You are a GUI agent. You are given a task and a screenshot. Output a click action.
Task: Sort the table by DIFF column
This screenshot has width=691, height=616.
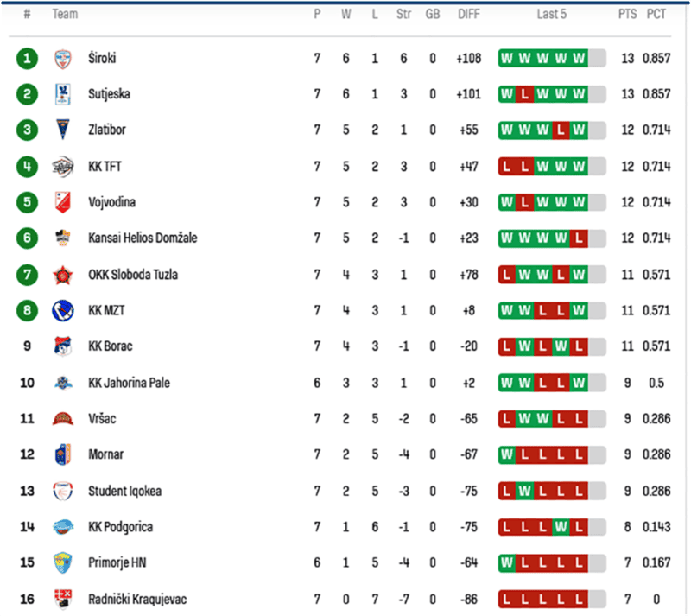click(x=469, y=15)
